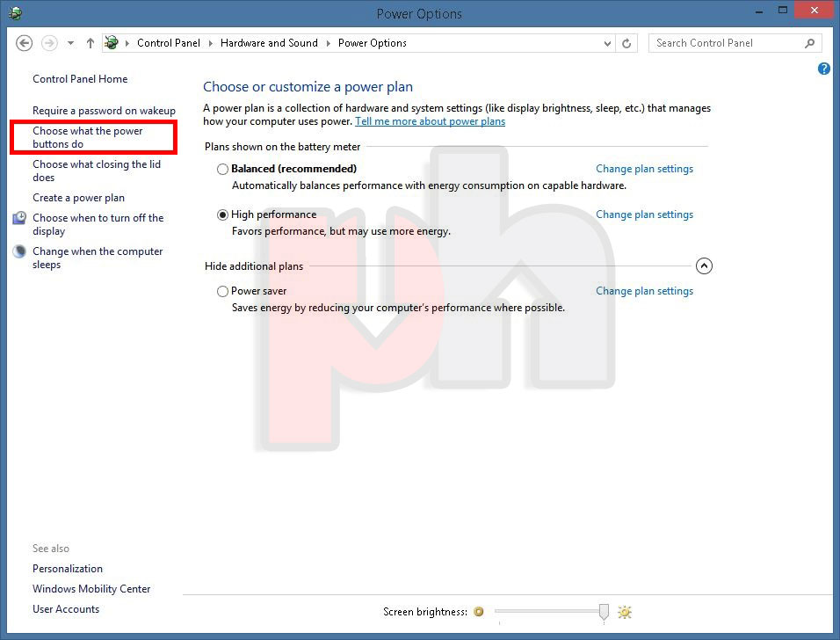Click the display timer shield icon
This screenshot has width=840, height=640.
19,218
